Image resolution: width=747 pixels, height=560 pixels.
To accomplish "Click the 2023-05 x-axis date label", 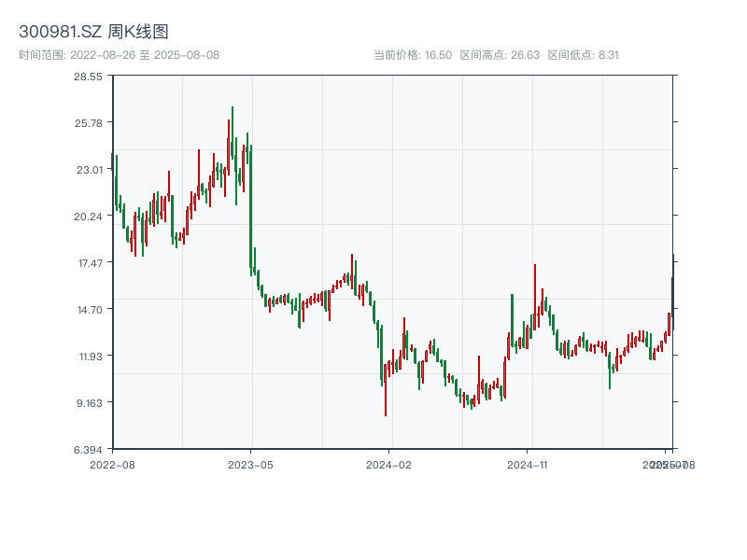I will pos(251,464).
